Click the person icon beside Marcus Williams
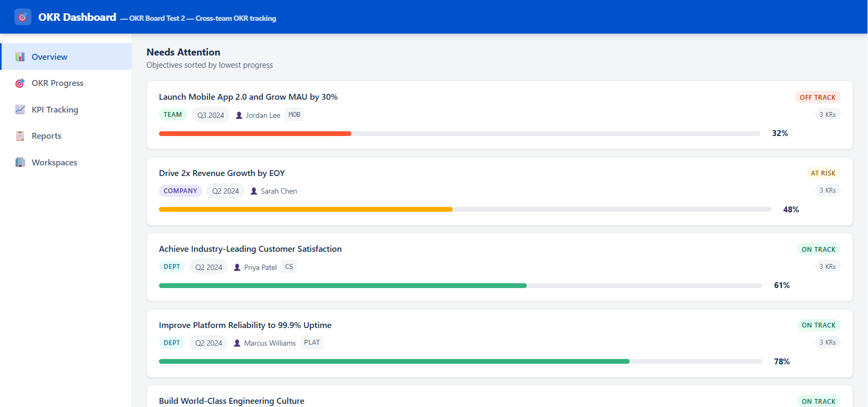This screenshot has height=407, width=868. (x=237, y=343)
